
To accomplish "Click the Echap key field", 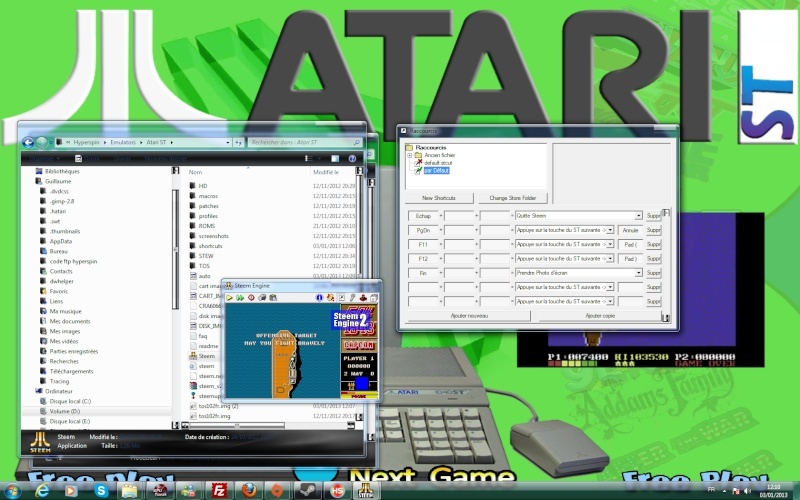I will tap(423, 216).
